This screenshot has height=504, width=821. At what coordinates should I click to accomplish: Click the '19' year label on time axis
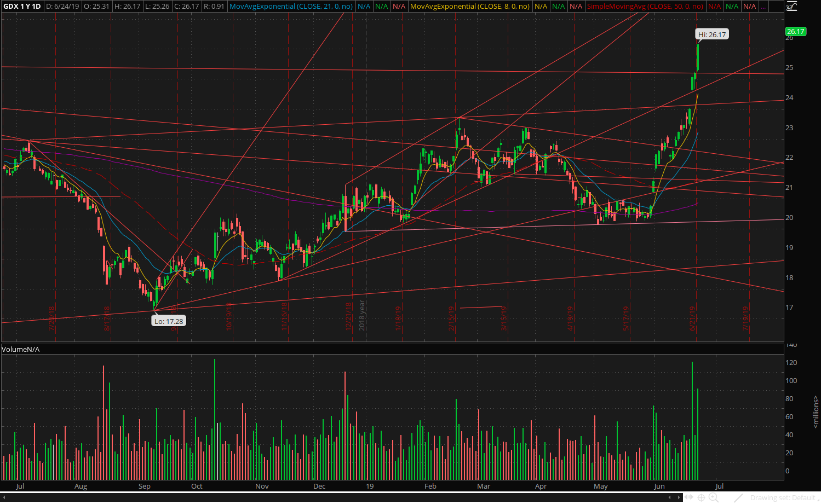tap(370, 486)
